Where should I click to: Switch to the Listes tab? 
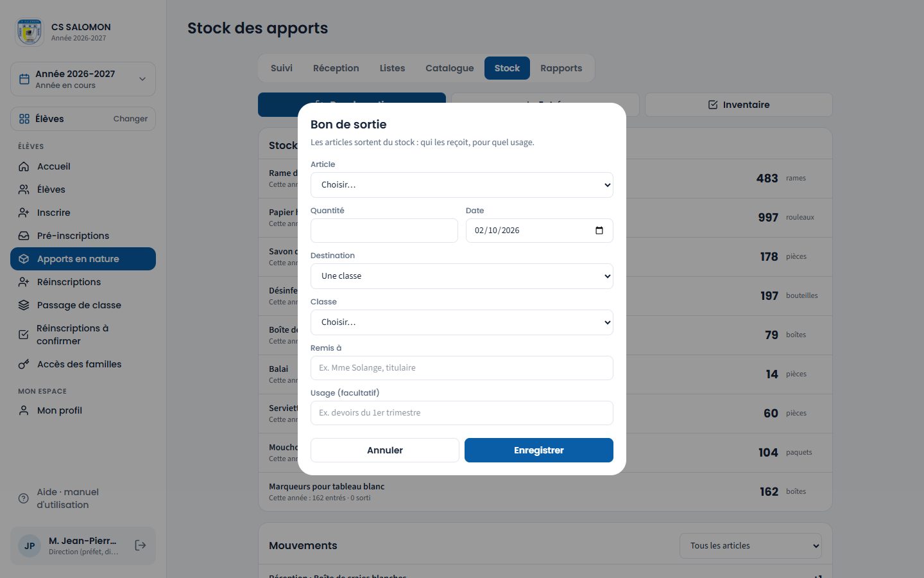pyautogui.click(x=392, y=68)
